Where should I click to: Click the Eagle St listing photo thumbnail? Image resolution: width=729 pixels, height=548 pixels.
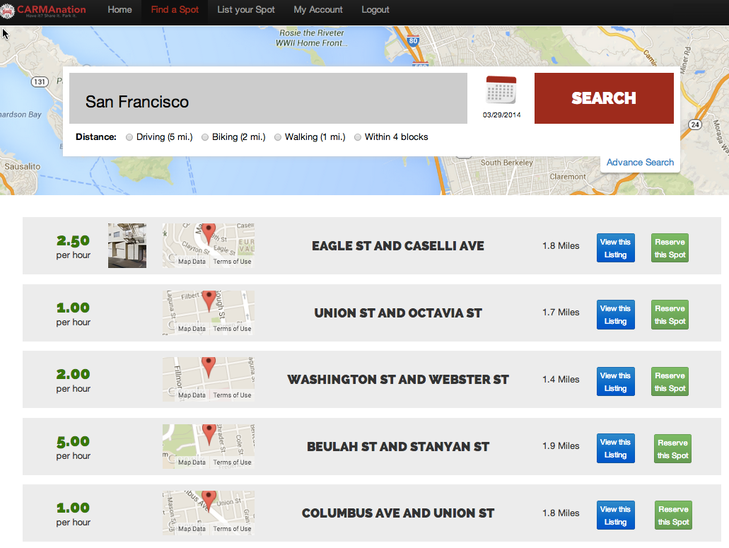point(127,245)
